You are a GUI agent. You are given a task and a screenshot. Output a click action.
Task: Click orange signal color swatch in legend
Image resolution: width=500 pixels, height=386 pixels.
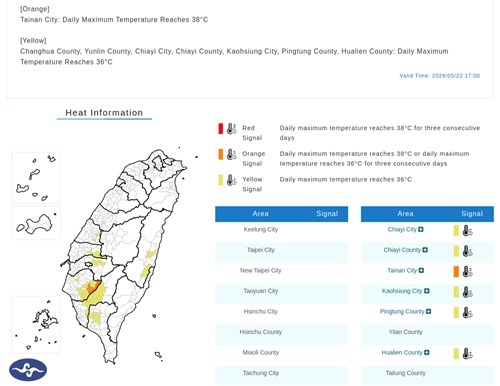[221, 154]
